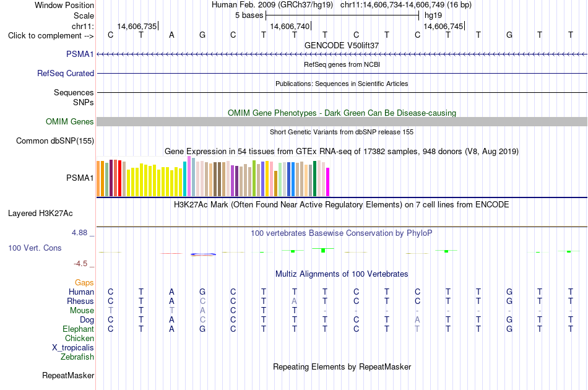Click the Multiz Alignments of 100 Vertebrates title
The width and height of the screenshot is (588, 390).
(x=342, y=274)
